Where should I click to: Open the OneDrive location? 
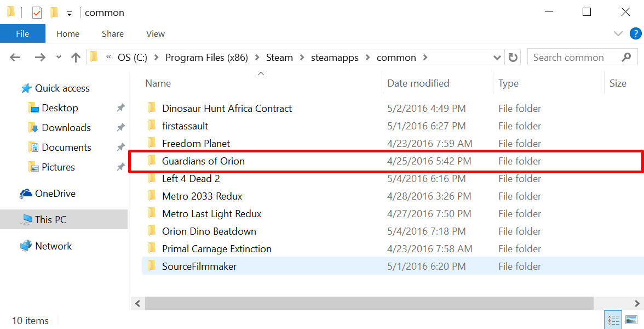[55, 194]
